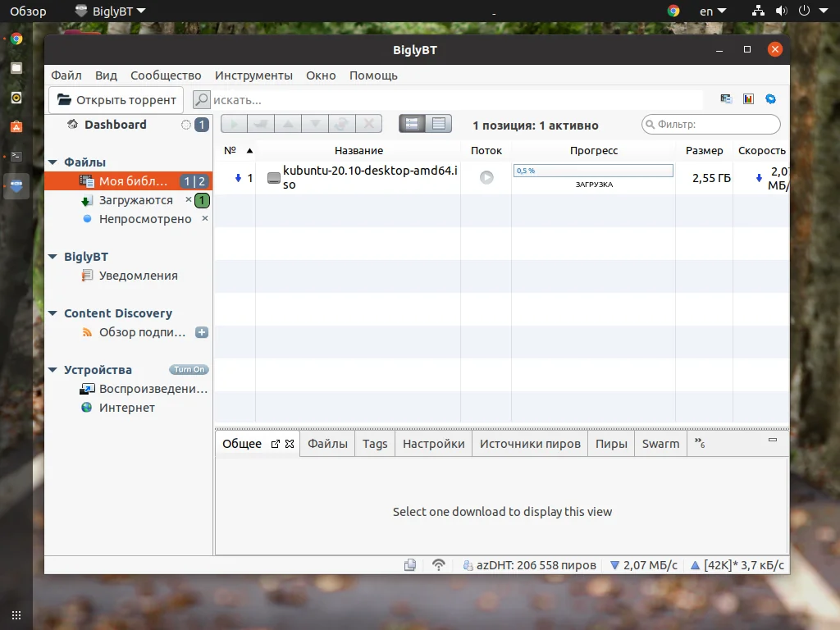Sort by the № column header
Image resolution: width=840 pixels, height=630 pixels.
[235, 151]
